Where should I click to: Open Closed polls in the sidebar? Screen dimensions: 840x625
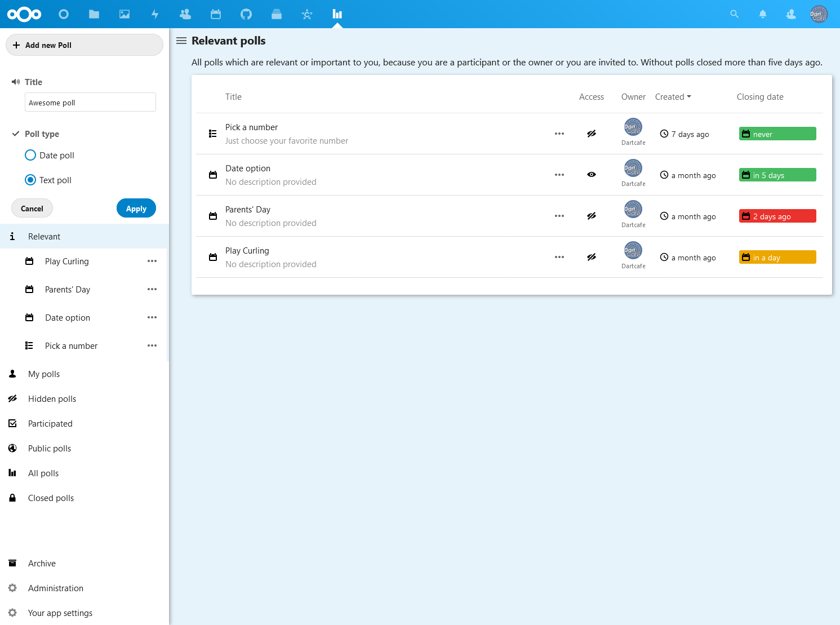pyautogui.click(x=51, y=498)
